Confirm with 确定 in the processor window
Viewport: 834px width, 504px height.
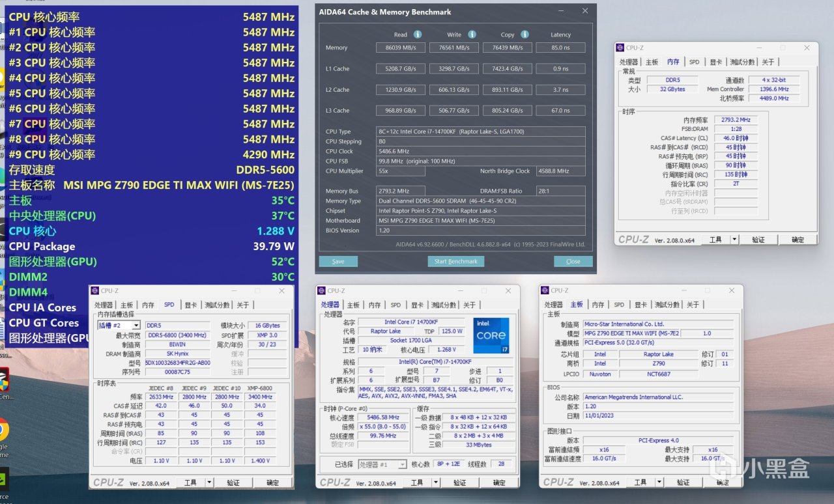point(500,483)
